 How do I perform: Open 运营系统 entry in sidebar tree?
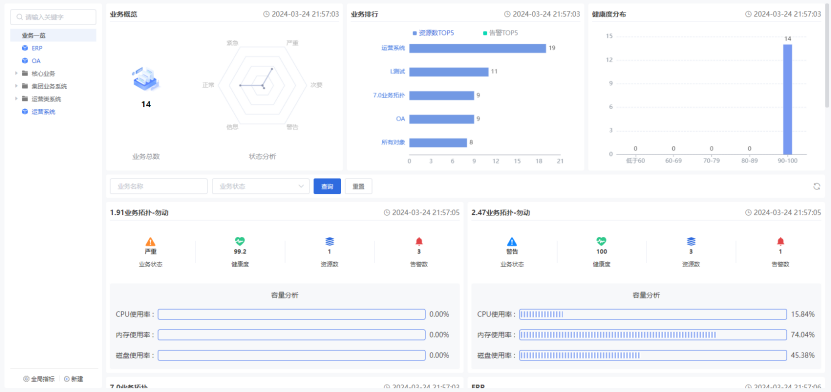[43, 112]
